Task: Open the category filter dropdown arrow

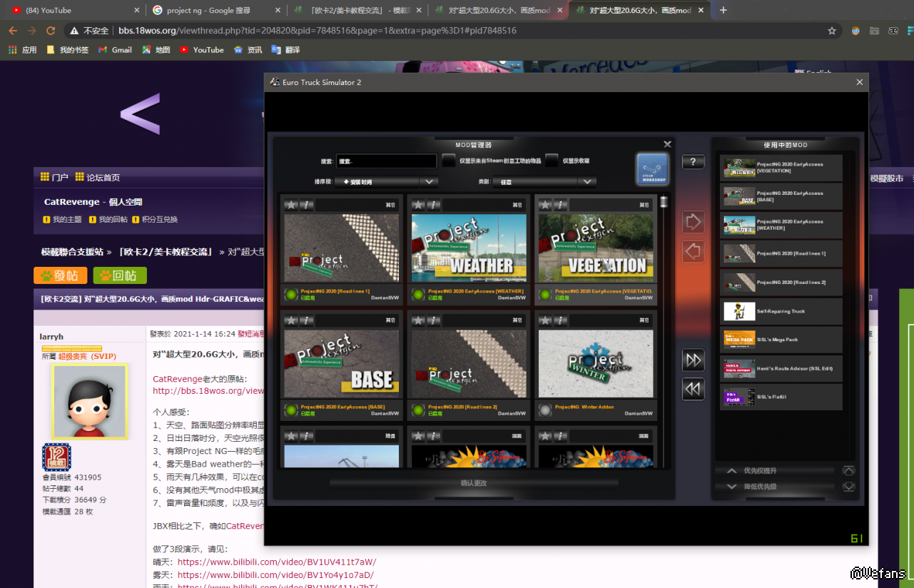Action: point(587,182)
